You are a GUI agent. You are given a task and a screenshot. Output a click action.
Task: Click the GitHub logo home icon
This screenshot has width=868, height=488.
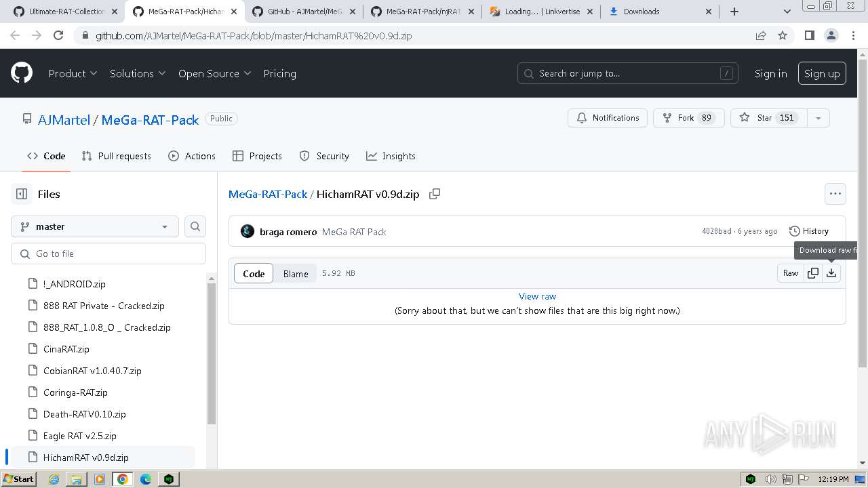coord(22,73)
